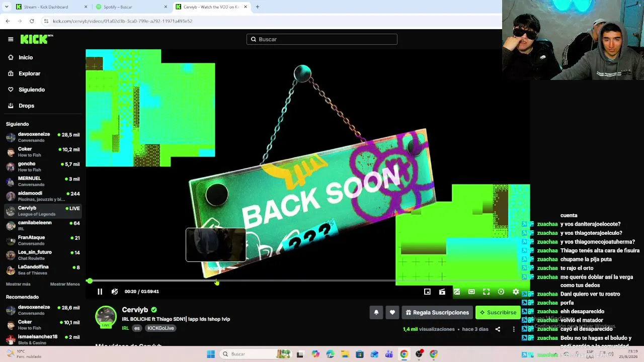644x362 pixels.
Task: Toggle theater mode in the player
Action: pyautogui.click(x=471, y=292)
